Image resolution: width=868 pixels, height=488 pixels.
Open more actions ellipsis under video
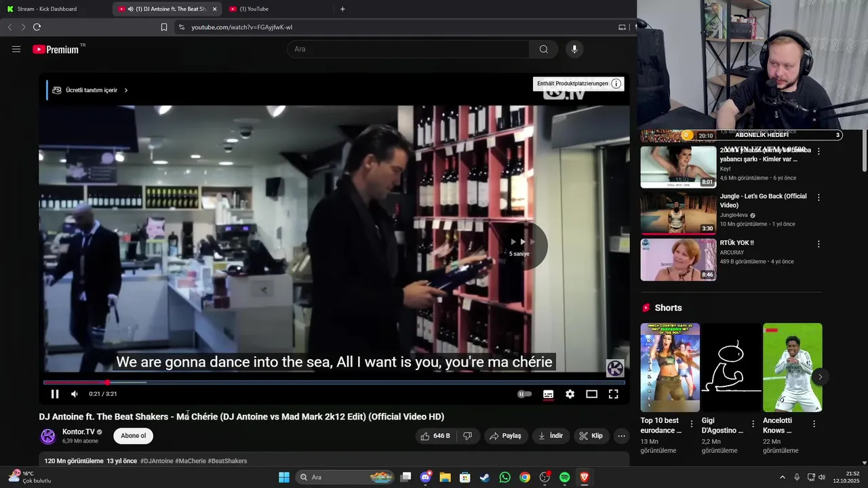pyautogui.click(x=621, y=436)
